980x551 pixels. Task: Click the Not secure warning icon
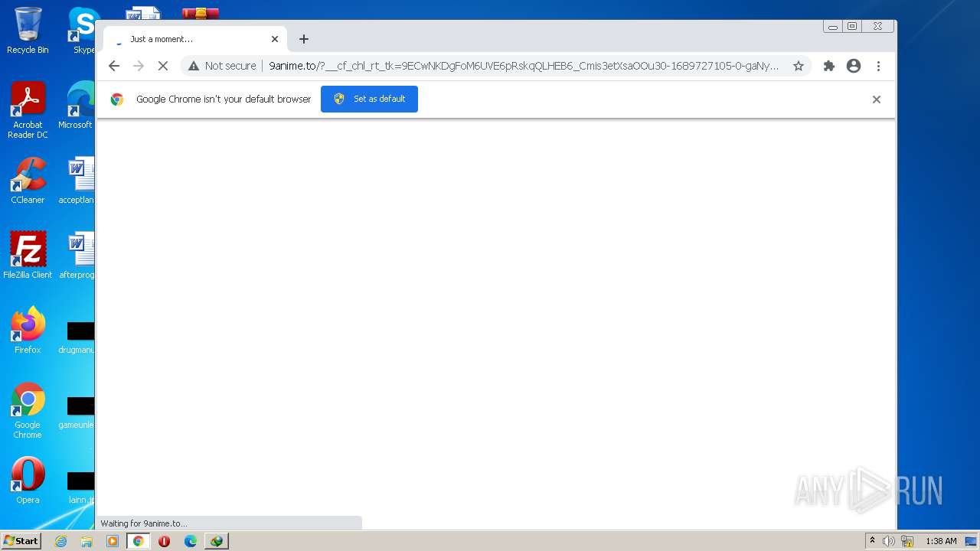194,66
